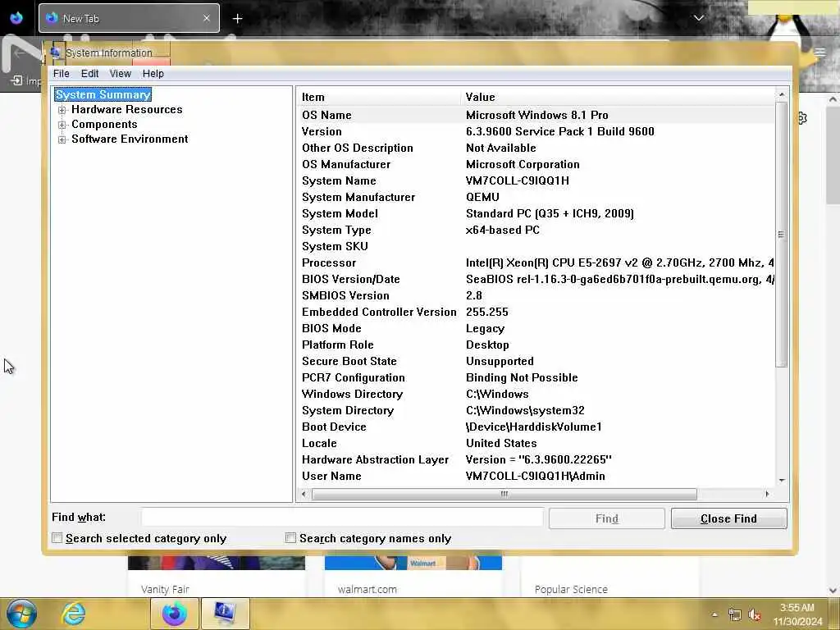Open Firefox list all tabs chevron
The width and height of the screenshot is (840, 630).
click(x=699, y=18)
